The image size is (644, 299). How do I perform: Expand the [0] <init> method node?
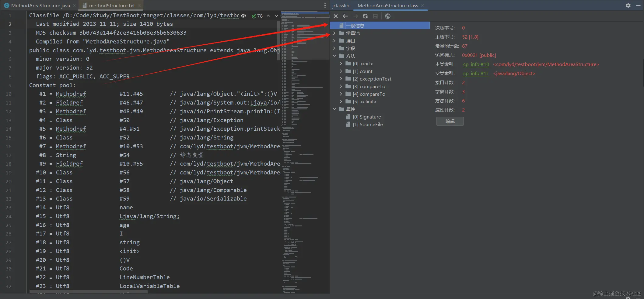[x=341, y=64]
